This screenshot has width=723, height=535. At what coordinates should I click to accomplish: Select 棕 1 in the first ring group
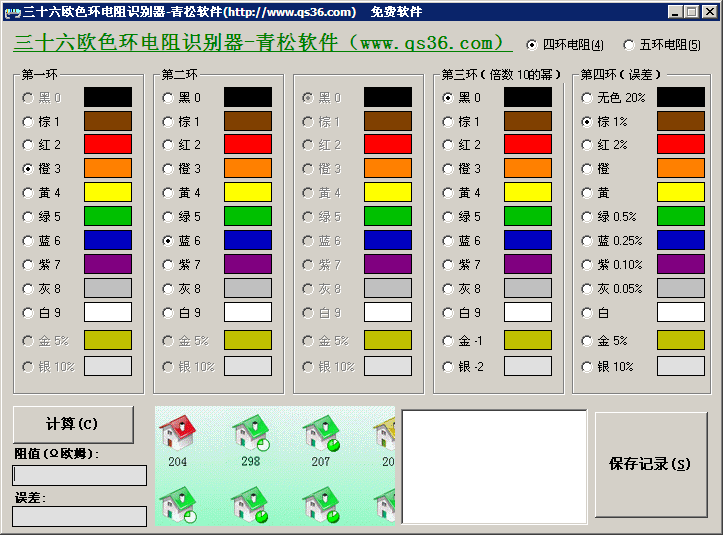[x=41, y=122]
